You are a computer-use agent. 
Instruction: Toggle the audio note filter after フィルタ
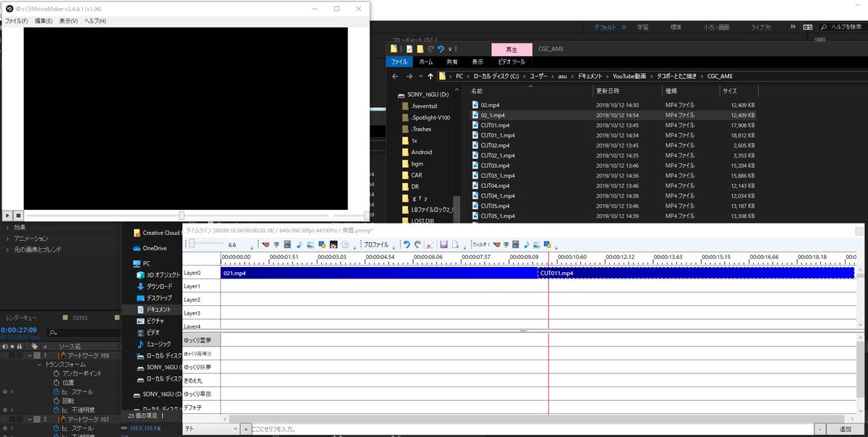pos(527,245)
